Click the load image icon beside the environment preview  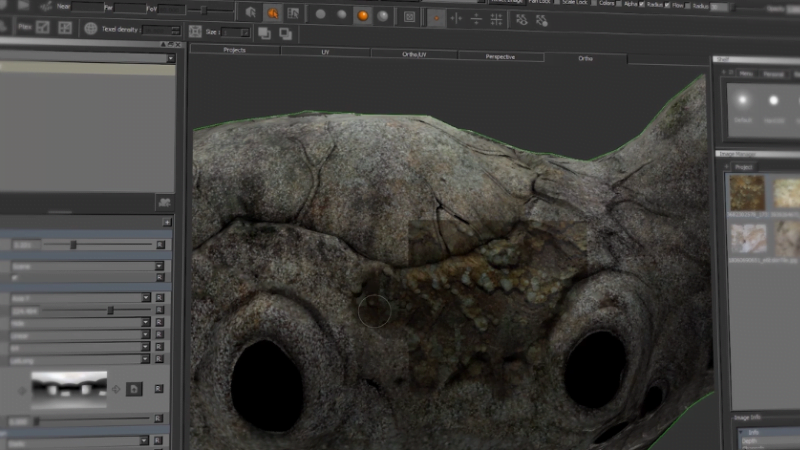click(135, 388)
